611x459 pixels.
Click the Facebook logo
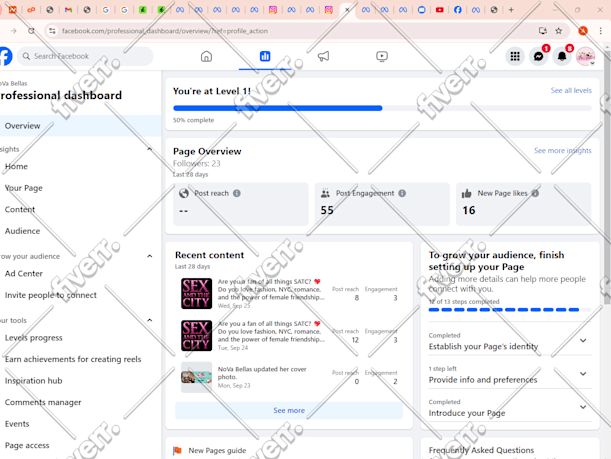[x=5, y=56]
